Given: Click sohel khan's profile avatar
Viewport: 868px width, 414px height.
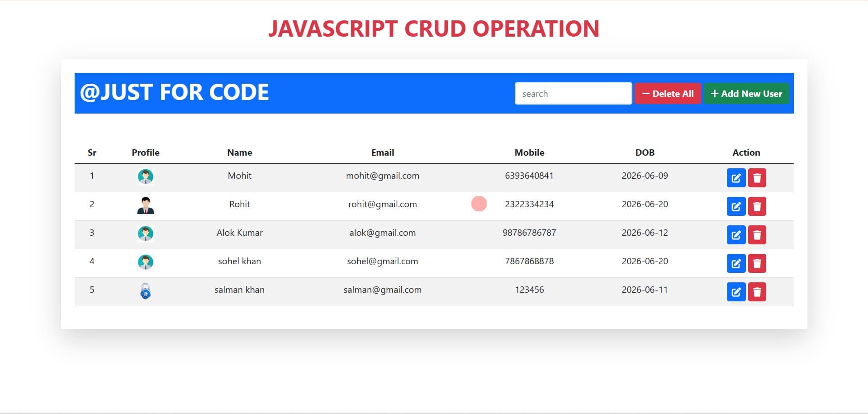Looking at the screenshot, I should [x=145, y=262].
